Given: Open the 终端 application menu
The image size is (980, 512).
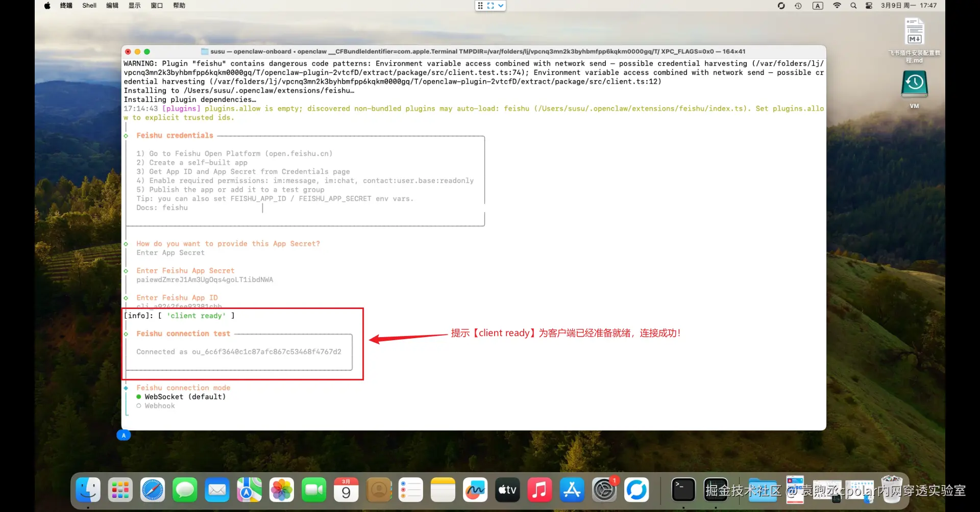Looking at the screenshot, I should pyautogui.click(x=66, y=6).
